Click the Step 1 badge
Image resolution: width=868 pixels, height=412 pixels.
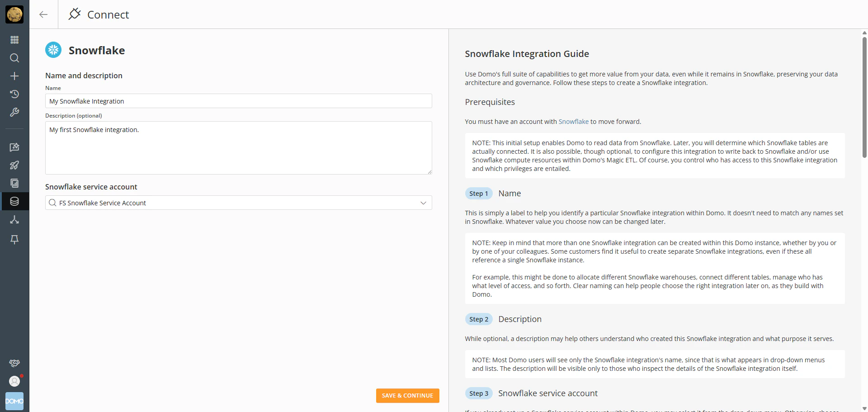479,194
